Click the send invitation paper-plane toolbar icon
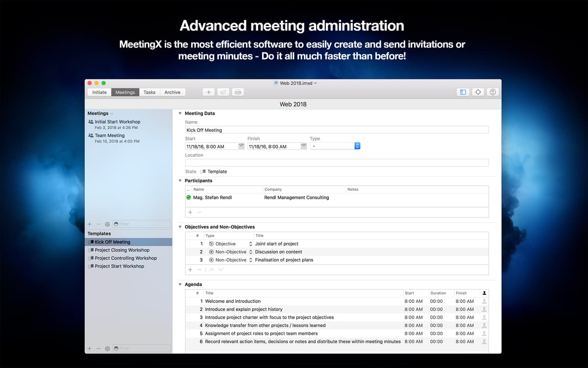 (223, 92)
